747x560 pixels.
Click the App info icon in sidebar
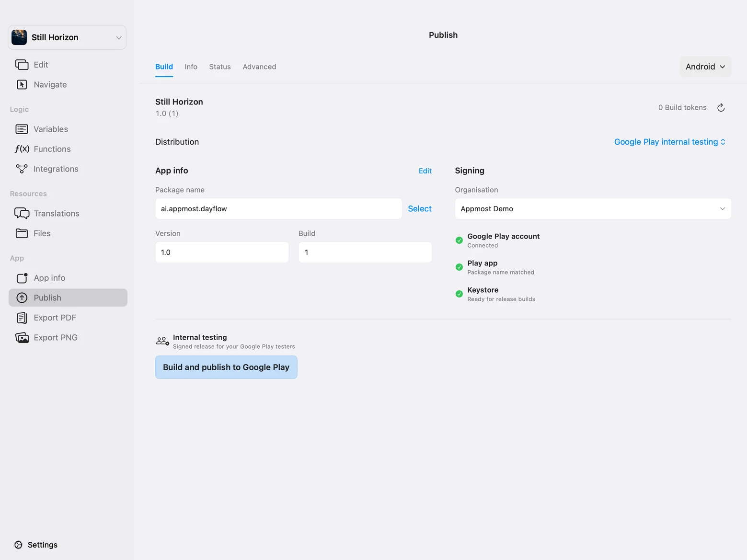[x=22, y=278]
